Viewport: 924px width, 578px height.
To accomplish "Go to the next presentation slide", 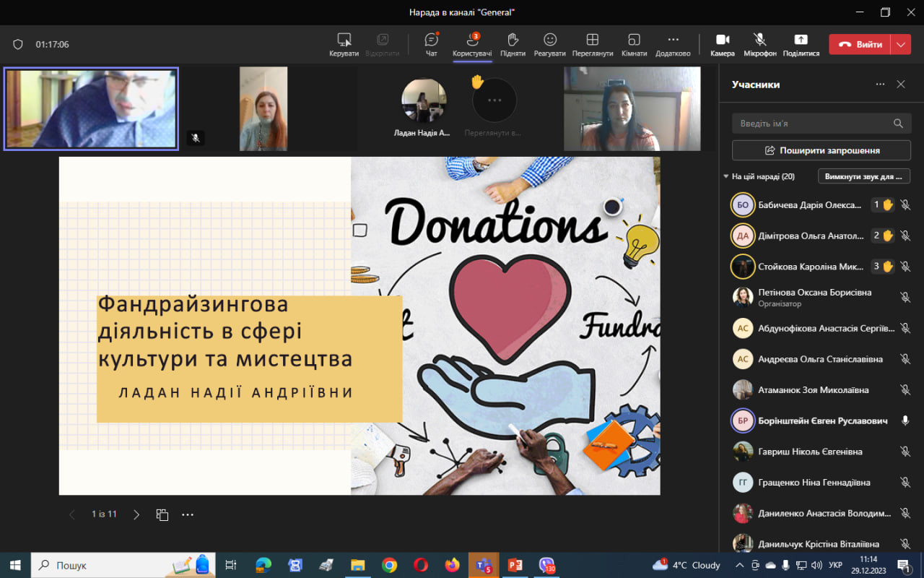I will [136, 514].
